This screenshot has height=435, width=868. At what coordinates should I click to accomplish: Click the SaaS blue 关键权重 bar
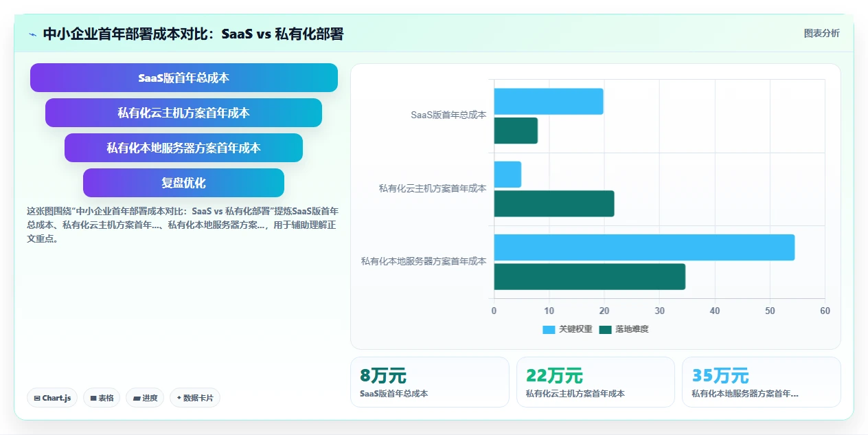coord(549,102)
